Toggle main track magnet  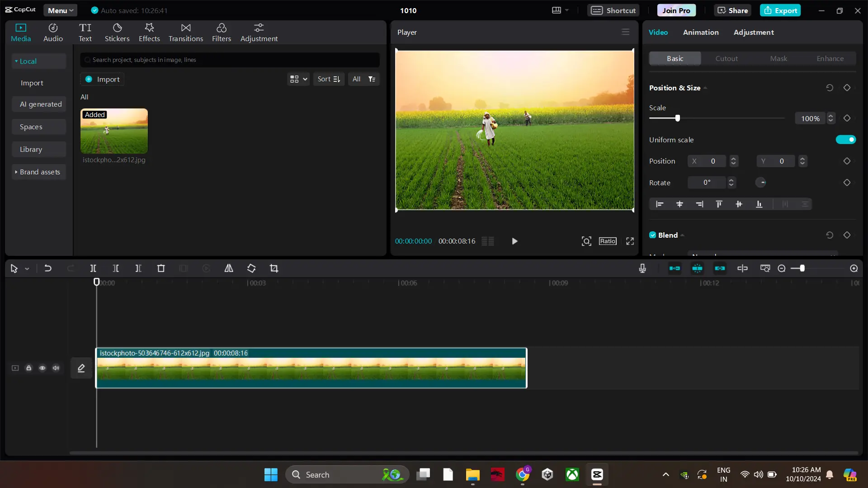tap(675, 268)
